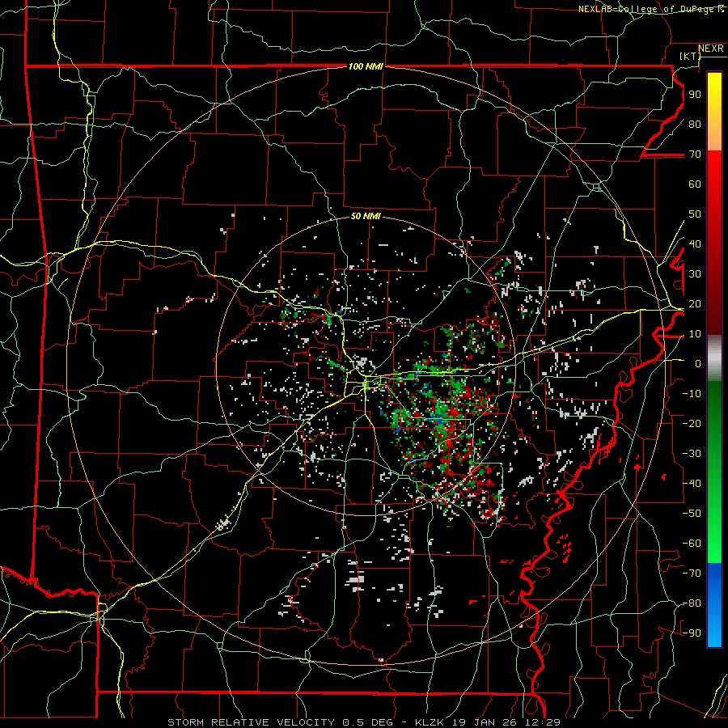The image size is (728, 728).
Task: Click the -40 value on the velocity scale
Action: pos(692,484)
